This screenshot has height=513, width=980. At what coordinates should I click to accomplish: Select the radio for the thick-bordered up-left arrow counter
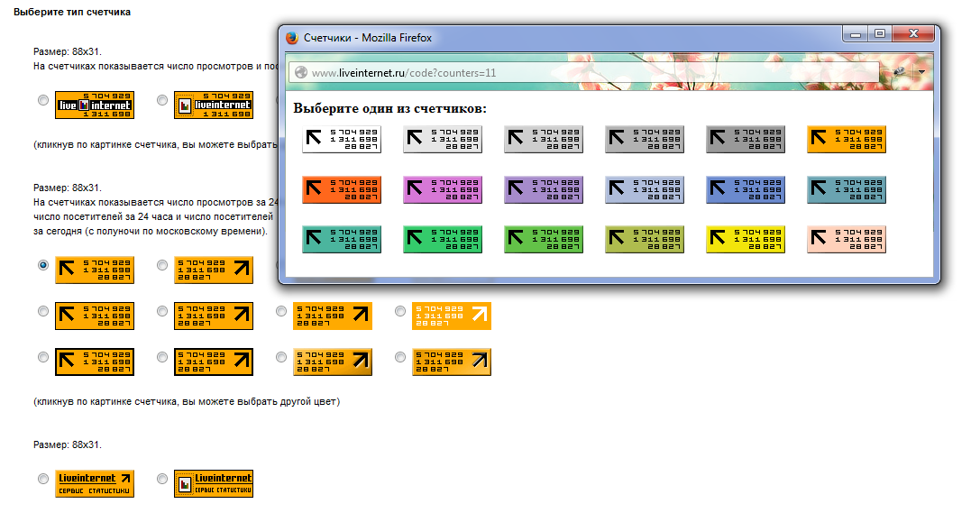pos(43,357)
